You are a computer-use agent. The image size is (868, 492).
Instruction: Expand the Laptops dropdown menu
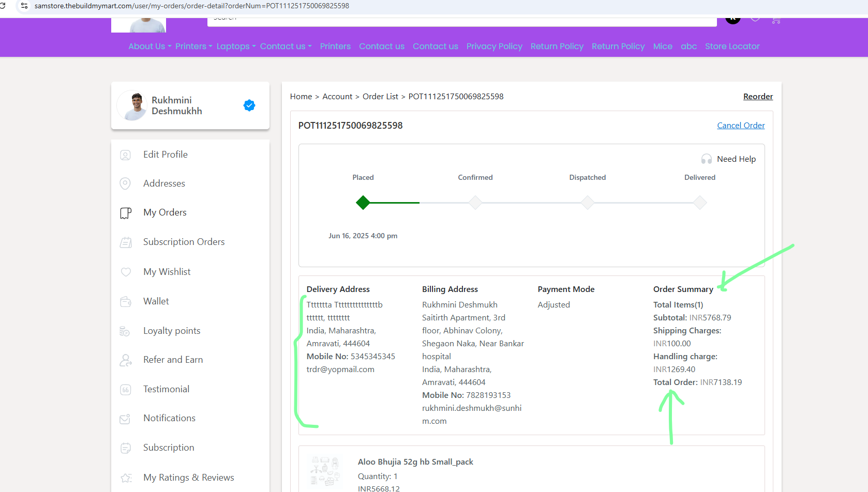[236, 47]
